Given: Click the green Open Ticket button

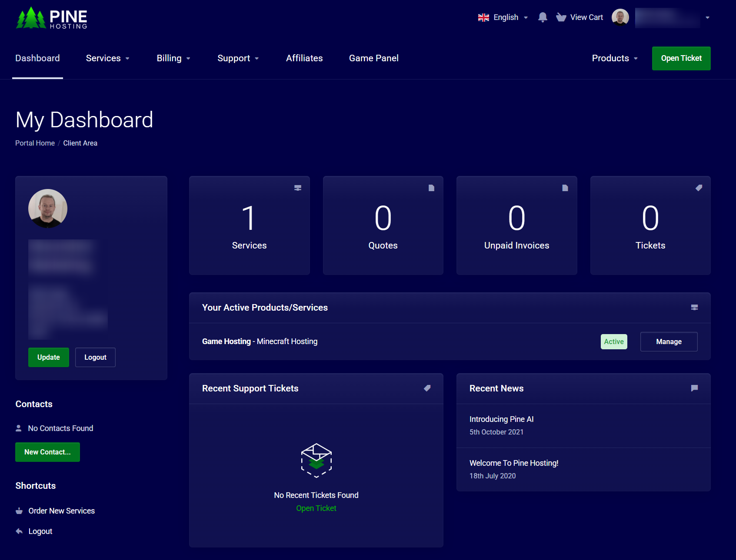Looking at the screenshot, I should tap(681, 58).
